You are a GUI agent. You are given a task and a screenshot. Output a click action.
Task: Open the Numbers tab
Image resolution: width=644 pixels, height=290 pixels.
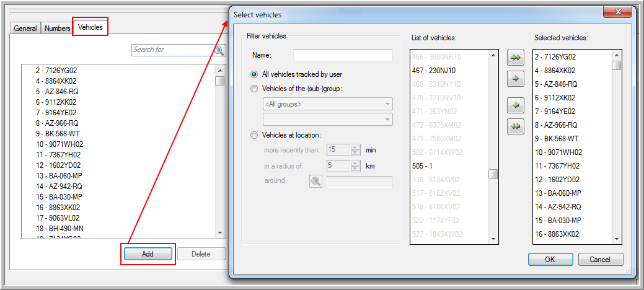[x=57, y=29]
